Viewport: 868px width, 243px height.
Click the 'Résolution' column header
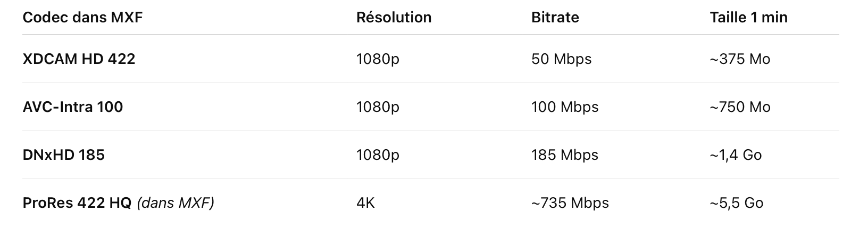click(x=394, y=18)
